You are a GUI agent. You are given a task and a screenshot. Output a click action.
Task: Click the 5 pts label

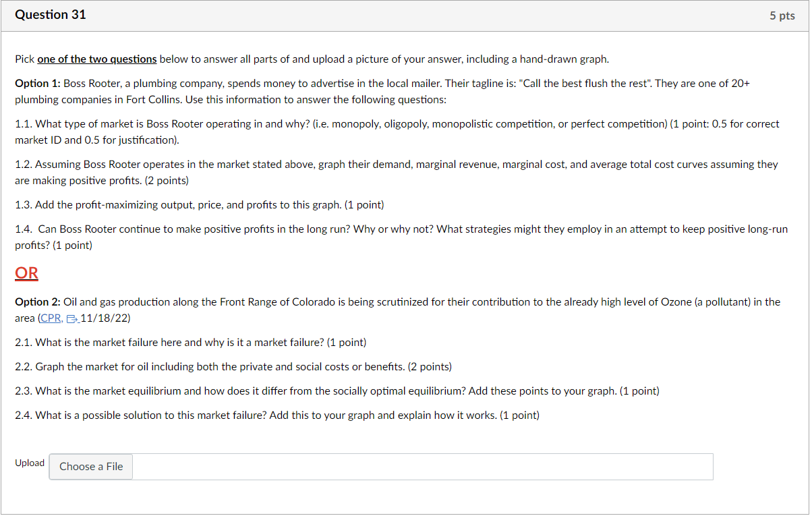[782, 15]
